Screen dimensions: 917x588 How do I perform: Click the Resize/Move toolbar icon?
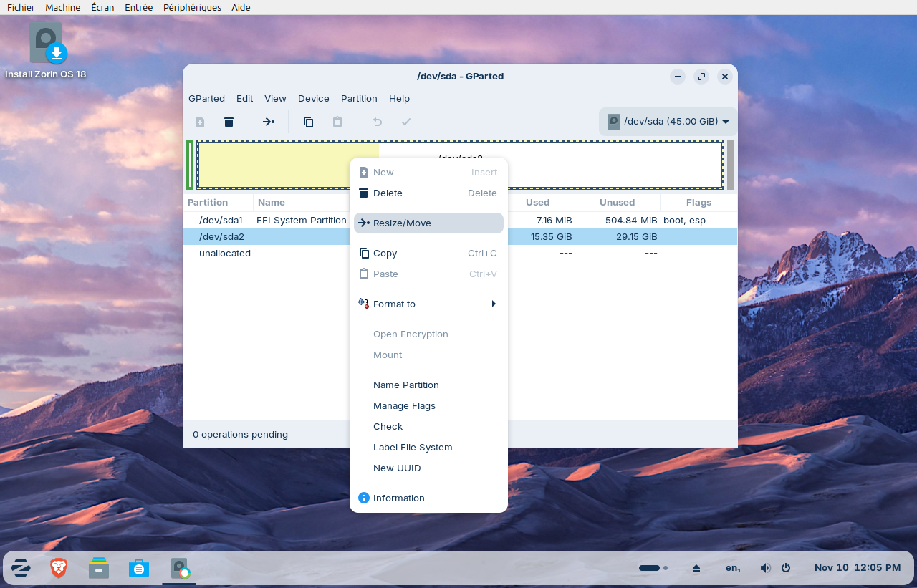coord(269,122)
